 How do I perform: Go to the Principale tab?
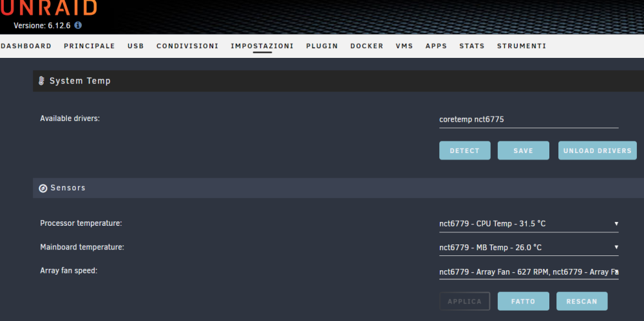[90, 46]
